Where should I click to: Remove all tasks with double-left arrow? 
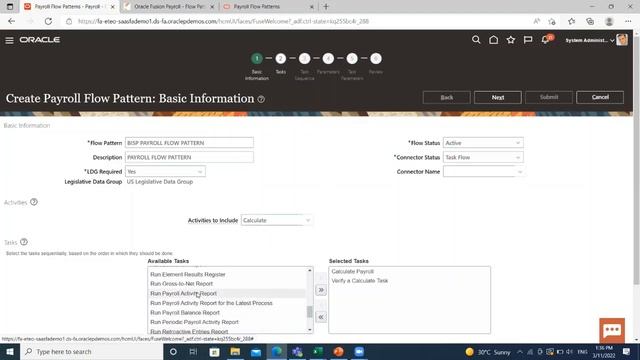(321, 317)
